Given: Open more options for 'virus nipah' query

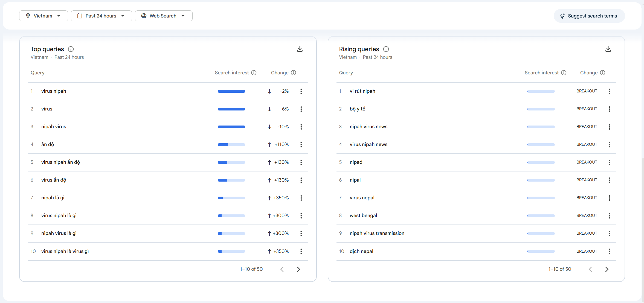Looking at the screenshot, I should coord(301,91).
